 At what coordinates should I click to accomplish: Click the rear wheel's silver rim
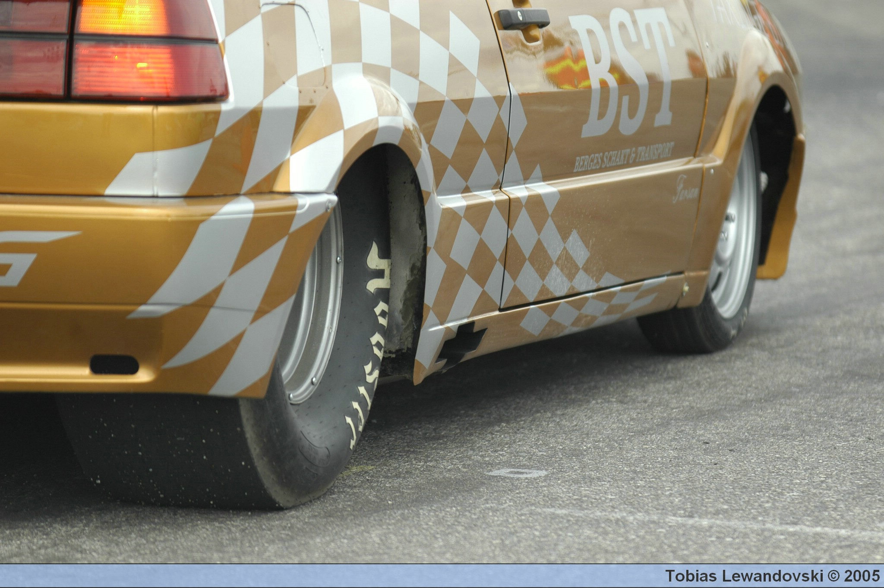point(312,302)
